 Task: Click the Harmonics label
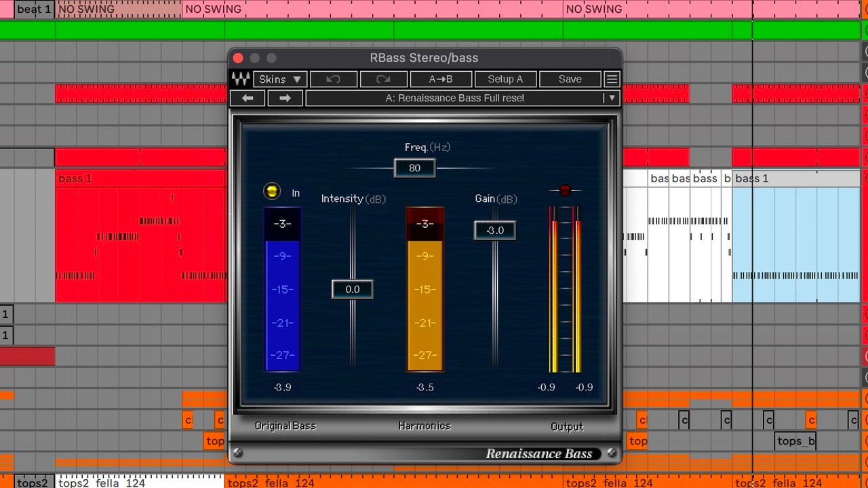click(425, 426)
